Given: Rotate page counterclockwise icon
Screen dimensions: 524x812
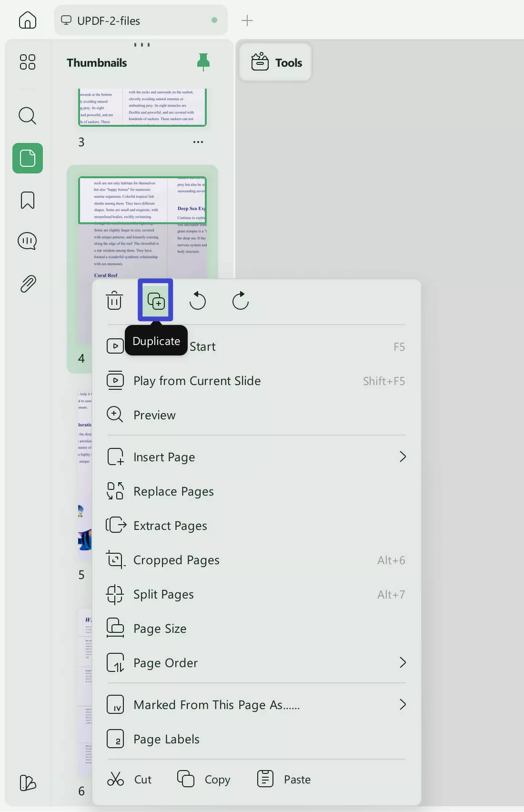Looking at the screenshot, I should 197,301.
